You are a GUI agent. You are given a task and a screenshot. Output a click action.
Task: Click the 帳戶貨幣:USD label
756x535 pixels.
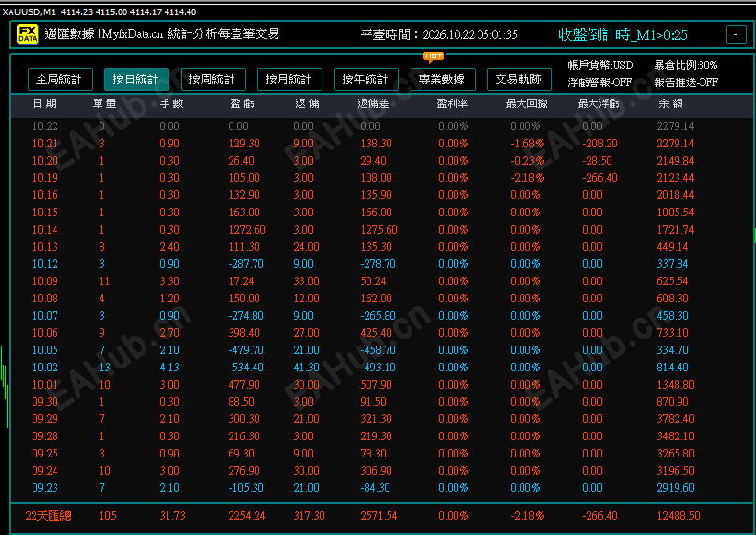[x=600, y=65]
